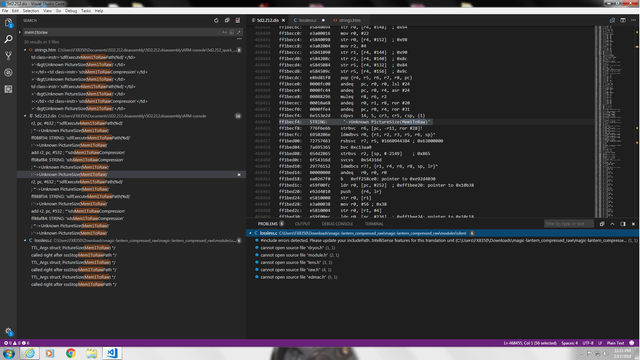
Task: Collapse strings.htm search results group
Action: pos(25,50)
